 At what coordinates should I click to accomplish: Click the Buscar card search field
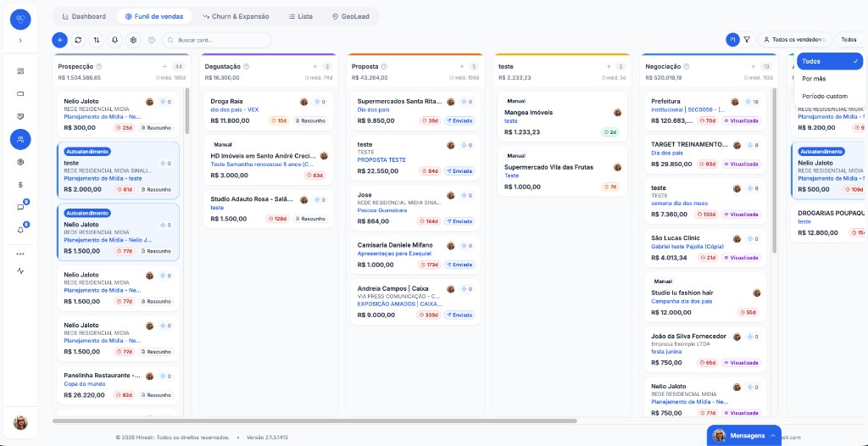click(217, 40)
